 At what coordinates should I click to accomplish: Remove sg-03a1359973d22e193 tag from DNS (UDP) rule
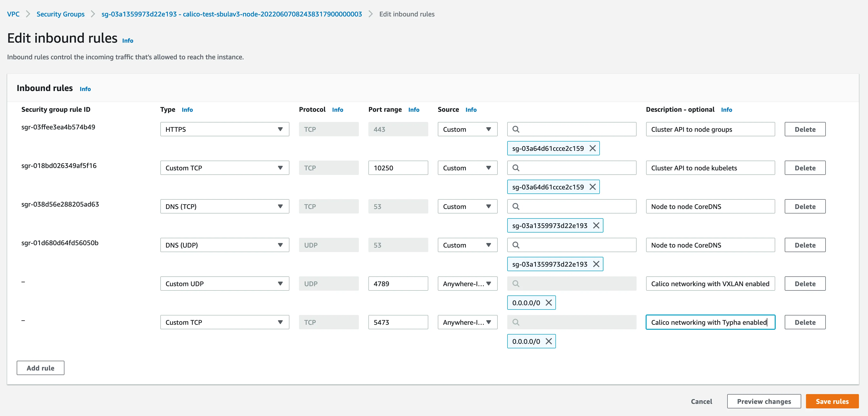point(596,264)
